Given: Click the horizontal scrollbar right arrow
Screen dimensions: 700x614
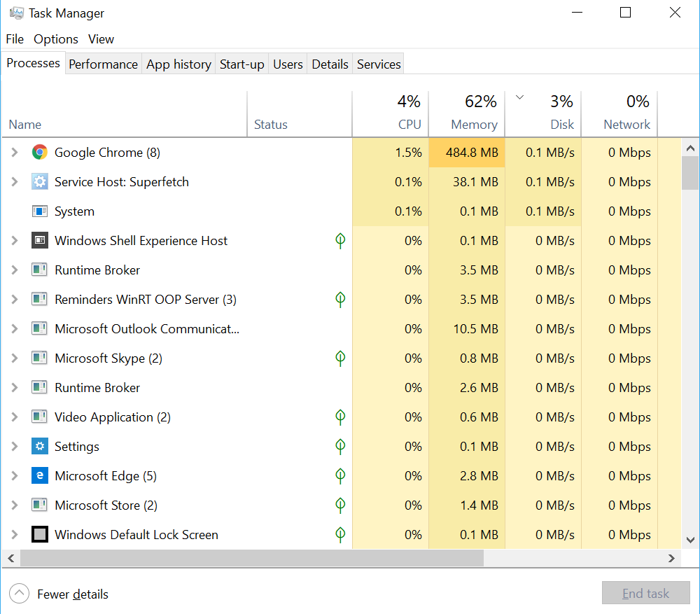Looking at the screenshot, I should 671,558.
